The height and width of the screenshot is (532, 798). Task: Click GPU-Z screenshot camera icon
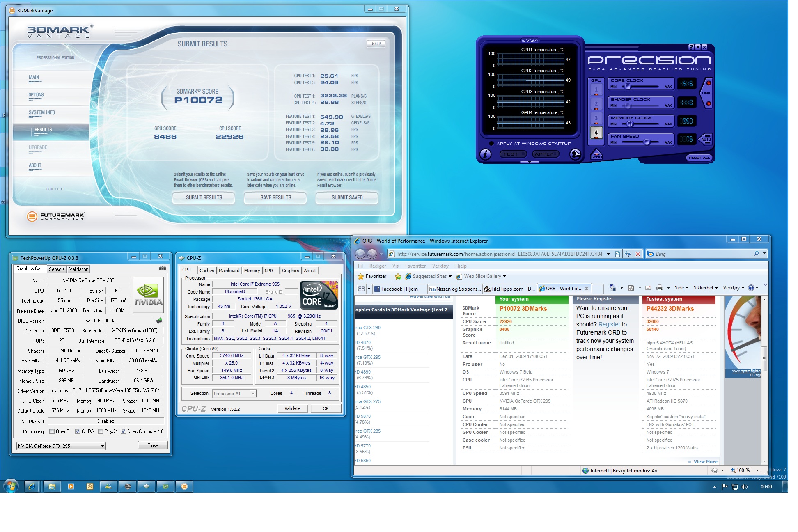(x=163, y=268)
